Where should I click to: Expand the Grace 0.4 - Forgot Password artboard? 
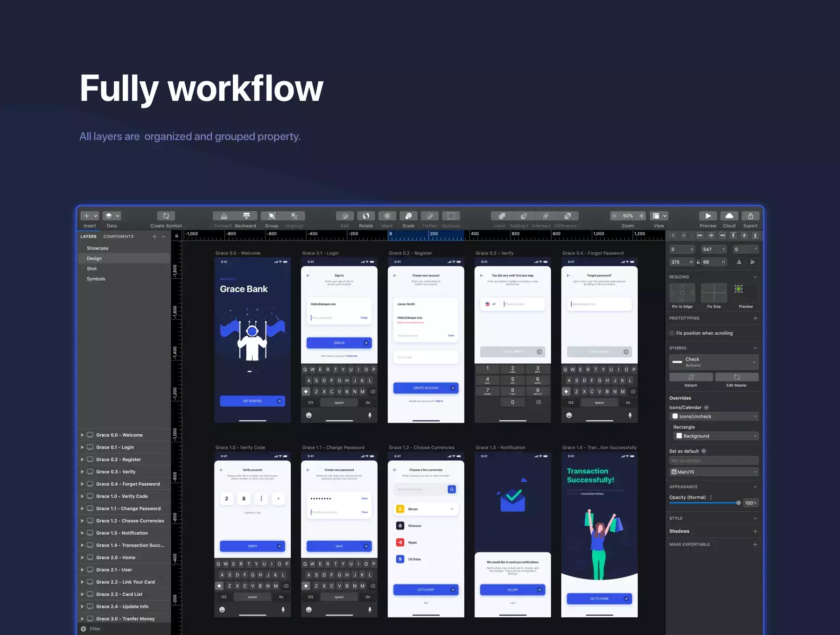83,484
